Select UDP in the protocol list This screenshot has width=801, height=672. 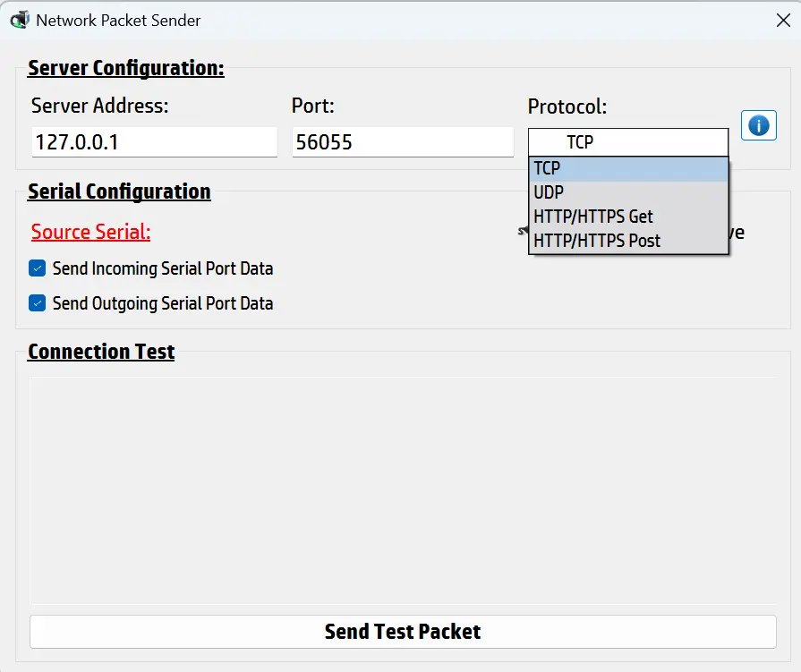(x=628, y=192)
